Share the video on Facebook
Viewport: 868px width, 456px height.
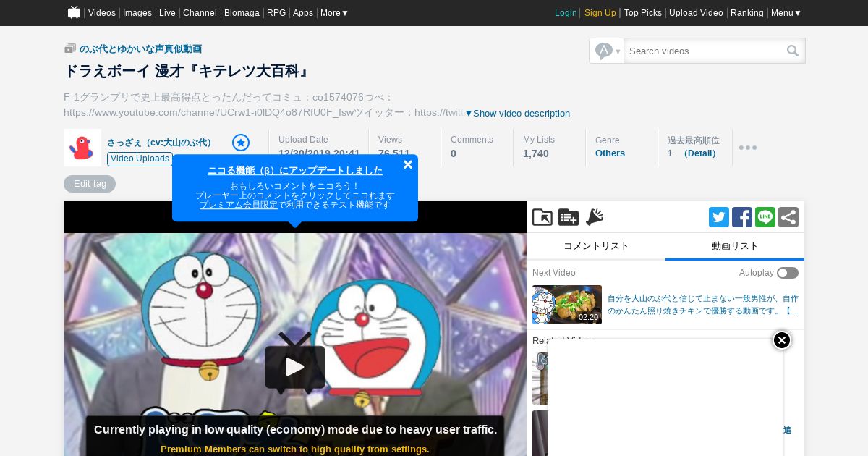tap(742, 217)
